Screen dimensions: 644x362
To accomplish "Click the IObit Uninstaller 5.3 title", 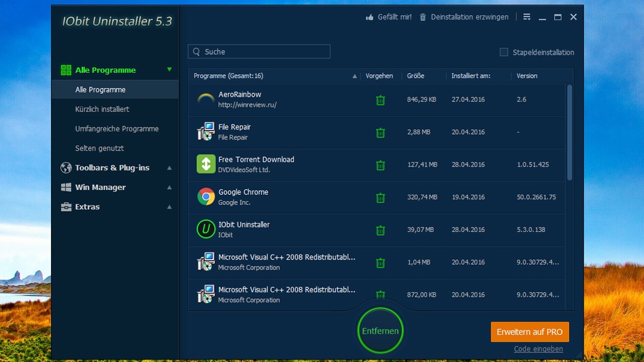I will tap(117, 21).
